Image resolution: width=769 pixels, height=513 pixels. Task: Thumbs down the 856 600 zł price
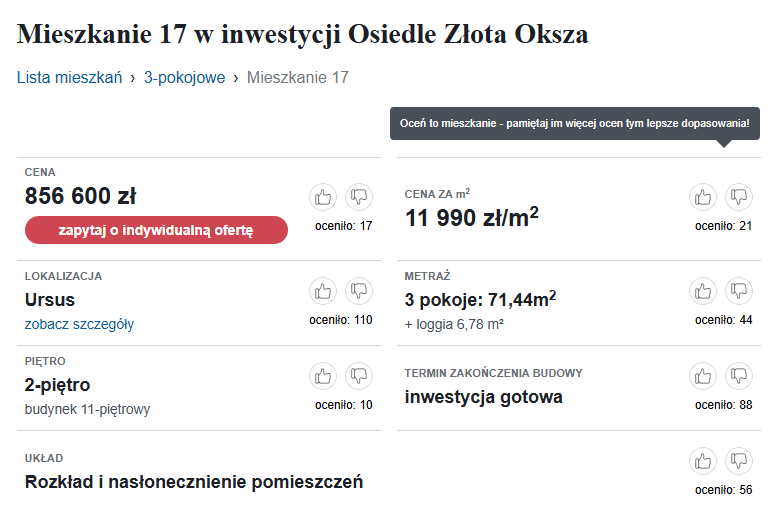(359, 197)
